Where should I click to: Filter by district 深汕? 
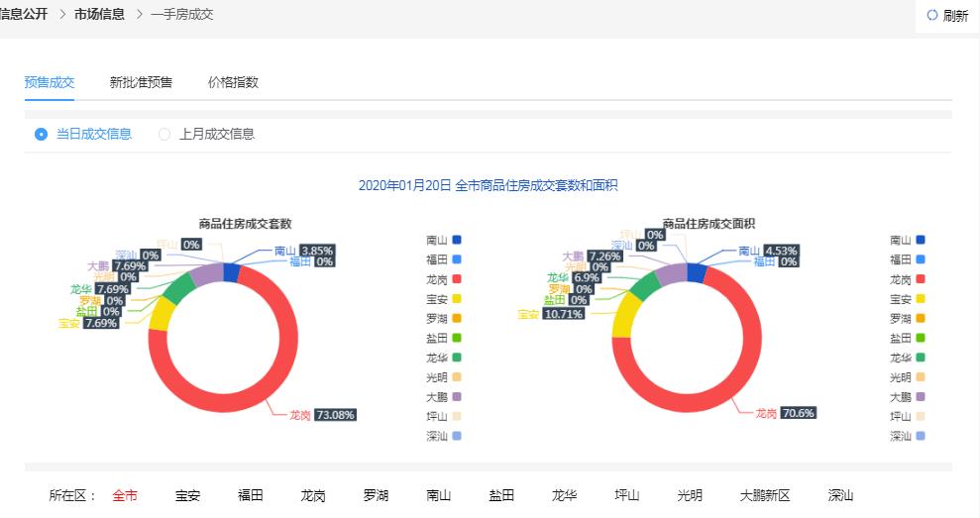(x=840, y=495)
